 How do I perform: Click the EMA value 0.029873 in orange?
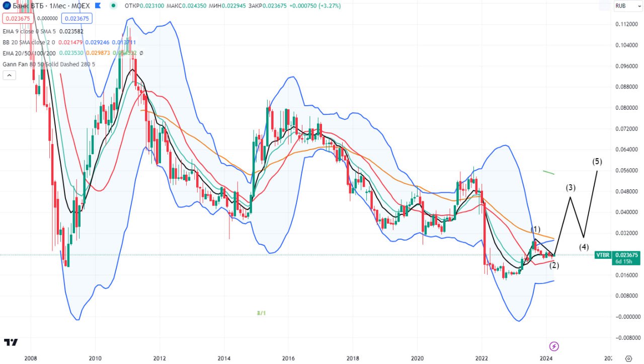click(98, 53)
